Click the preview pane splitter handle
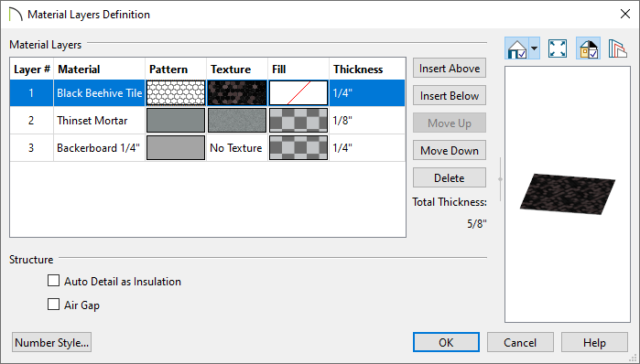Image resolution: width=640 pixels, height=364 pixels. point(501,179)
